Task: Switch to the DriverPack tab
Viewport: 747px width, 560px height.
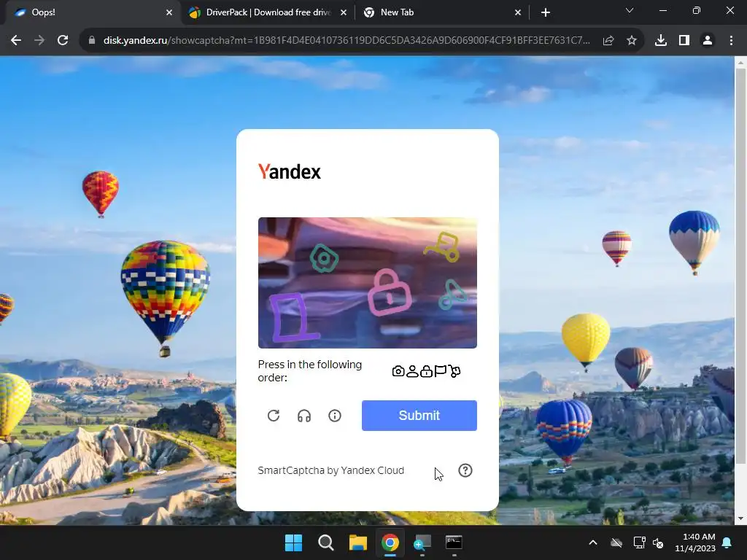Action: click(x=268, y=12)
